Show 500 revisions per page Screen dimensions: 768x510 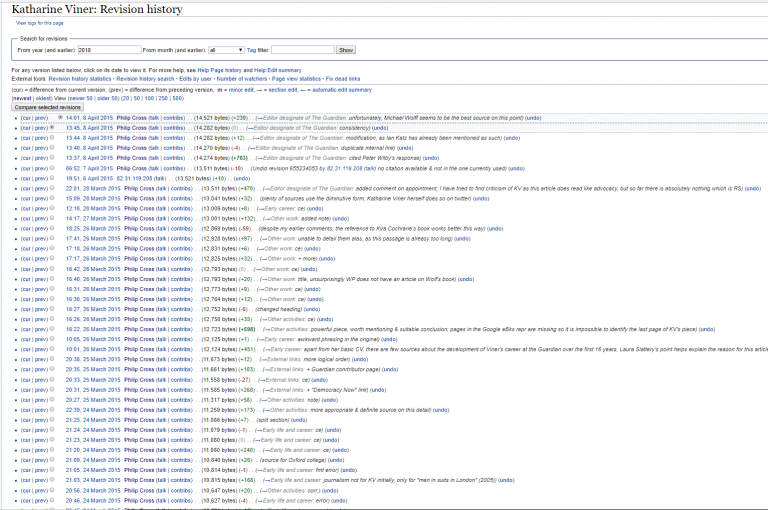tap(177, 98)
